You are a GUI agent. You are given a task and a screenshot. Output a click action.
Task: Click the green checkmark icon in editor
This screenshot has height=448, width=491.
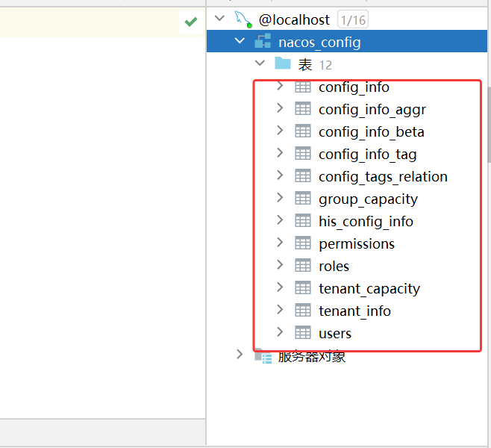click(x=191, y=22)
